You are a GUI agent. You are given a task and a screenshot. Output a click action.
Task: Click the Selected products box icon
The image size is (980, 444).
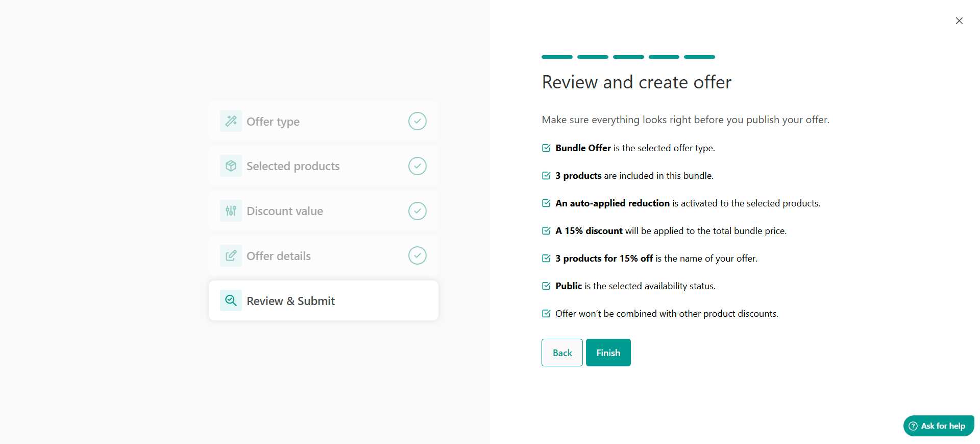[231, 166]
